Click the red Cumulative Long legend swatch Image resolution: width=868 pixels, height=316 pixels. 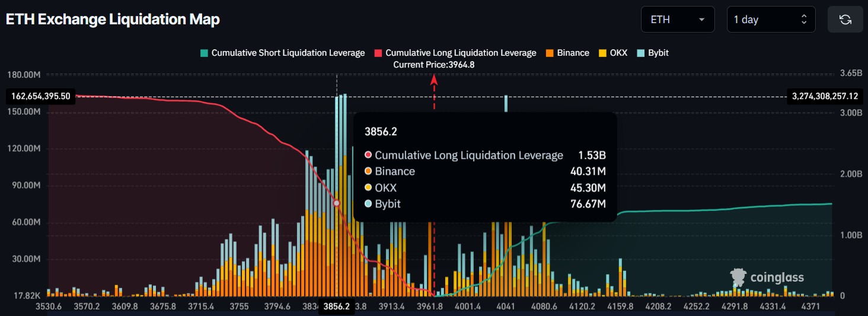378,53
